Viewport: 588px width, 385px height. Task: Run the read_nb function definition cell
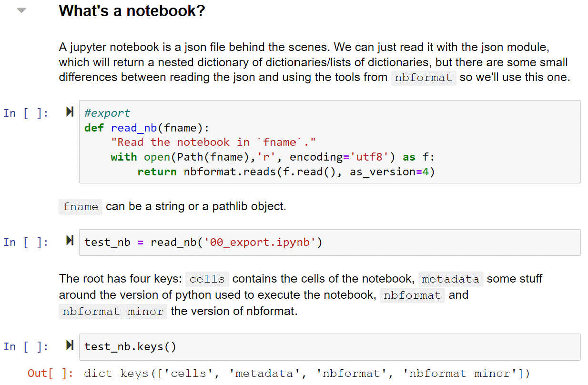[70, 112]
